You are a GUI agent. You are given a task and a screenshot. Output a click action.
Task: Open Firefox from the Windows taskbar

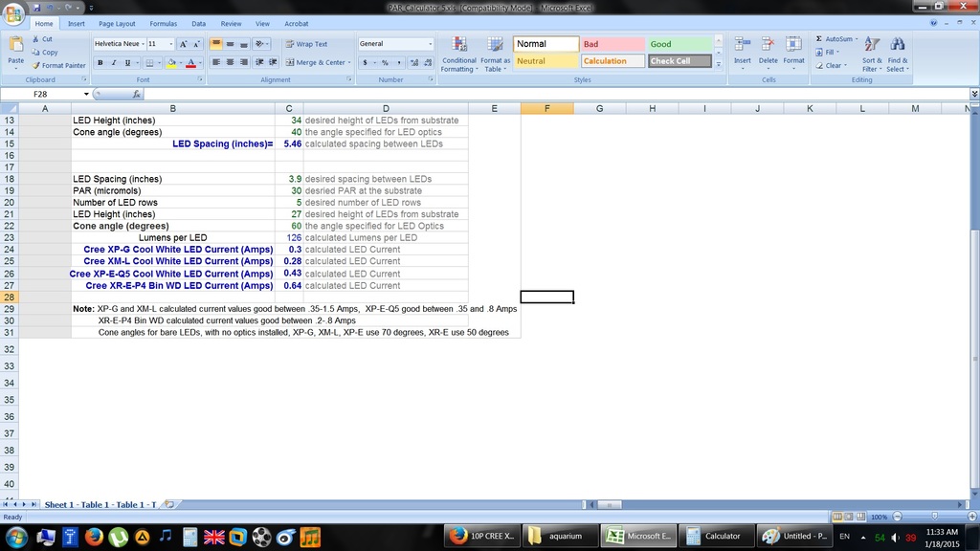tap(93, 537)
